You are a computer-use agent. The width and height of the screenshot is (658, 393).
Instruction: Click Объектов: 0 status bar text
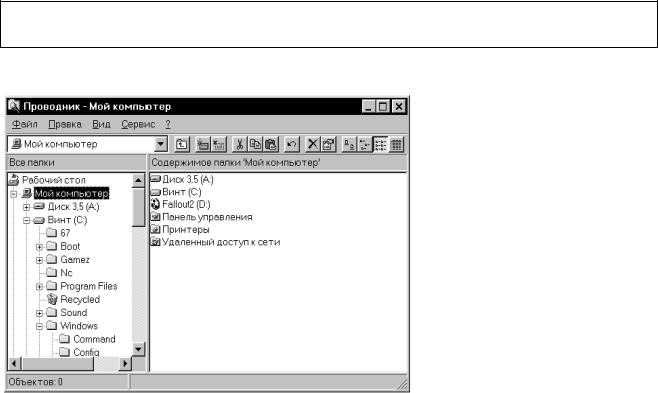coord(36,382)
